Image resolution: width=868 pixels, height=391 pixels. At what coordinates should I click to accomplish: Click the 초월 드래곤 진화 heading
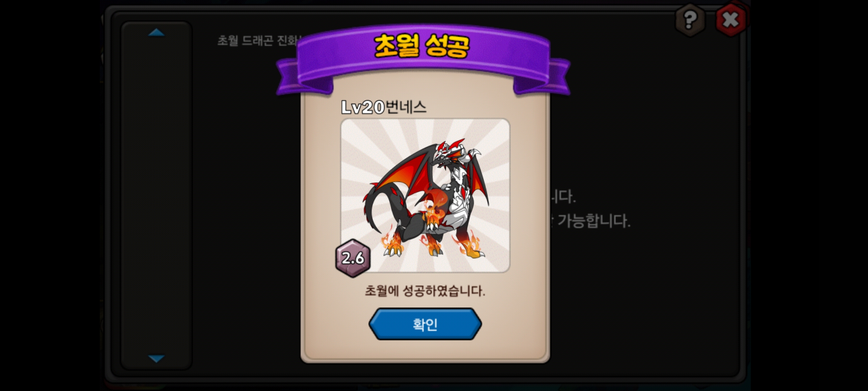tap(258, 41)
